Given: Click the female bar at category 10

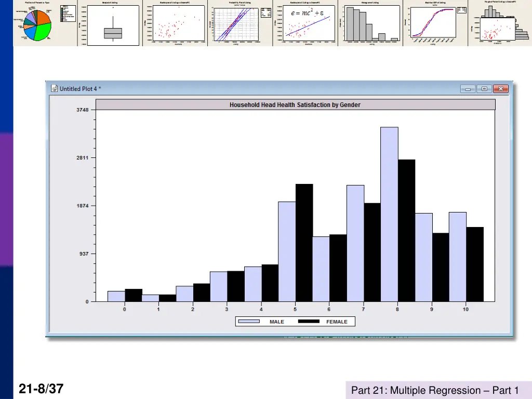Looking at the screenshot, I should coord(475,264).
